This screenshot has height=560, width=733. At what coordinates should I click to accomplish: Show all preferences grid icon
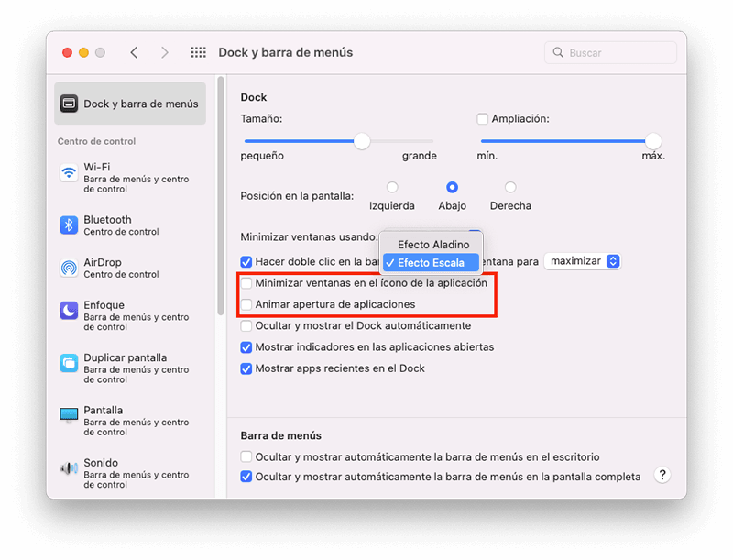[x=198, y=52]
